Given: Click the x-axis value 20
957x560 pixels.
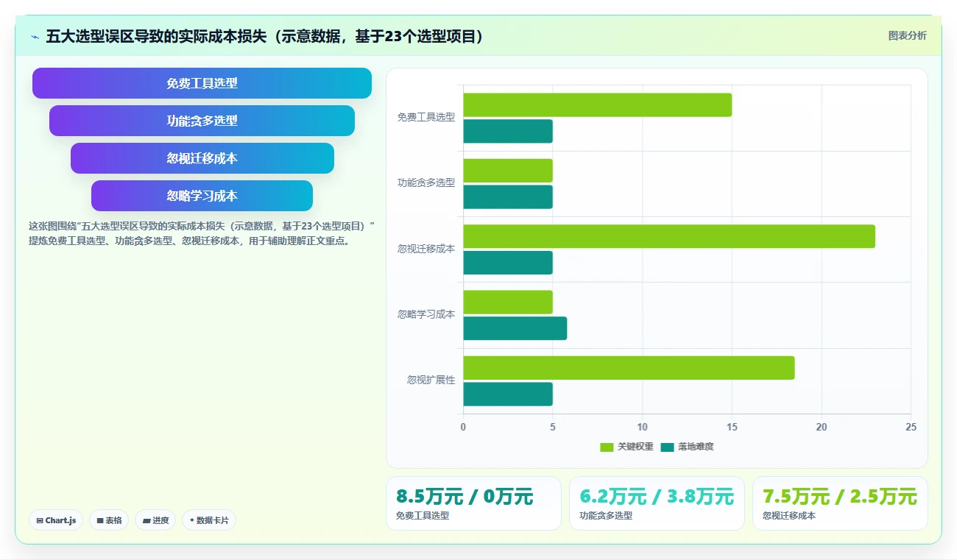Looking at the screenshot, I should [822, 428].
